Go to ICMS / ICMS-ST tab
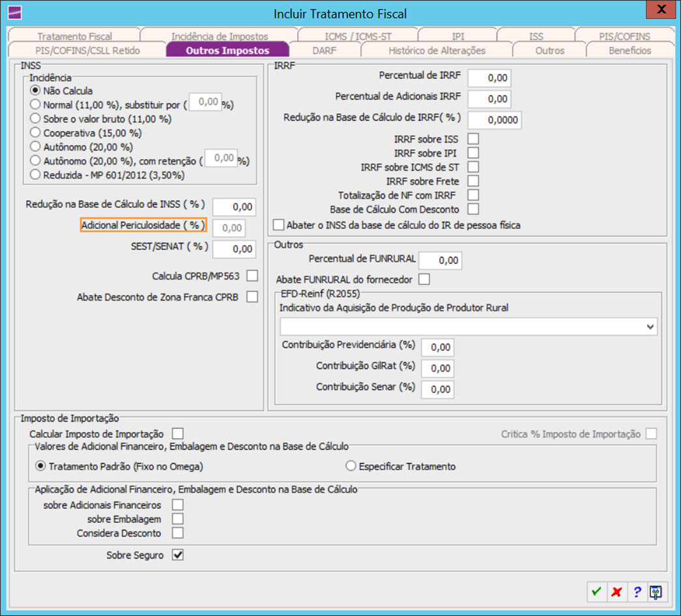Viewport: 681px width, 616px height. (358, 36)
